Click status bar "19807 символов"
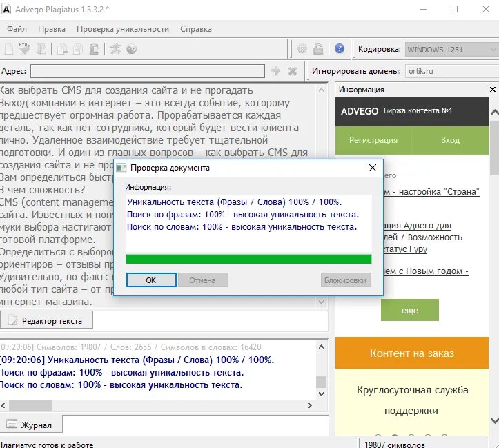The image size is (499, 448). [395, 445]
